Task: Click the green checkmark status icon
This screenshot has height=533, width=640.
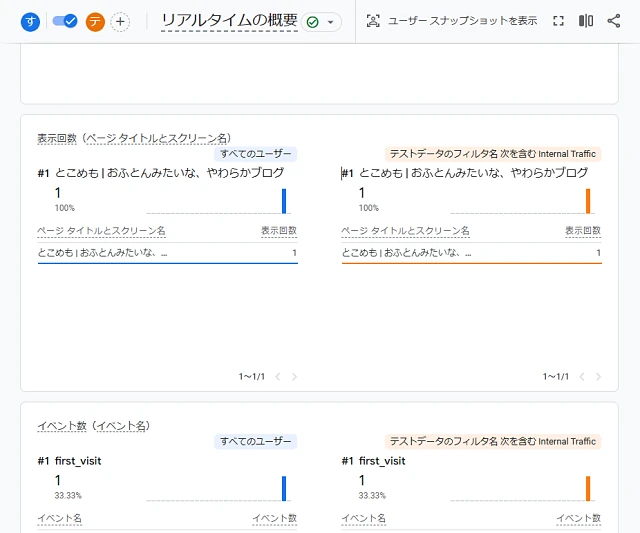Action: pyautogui.click(x=313, y=22)
